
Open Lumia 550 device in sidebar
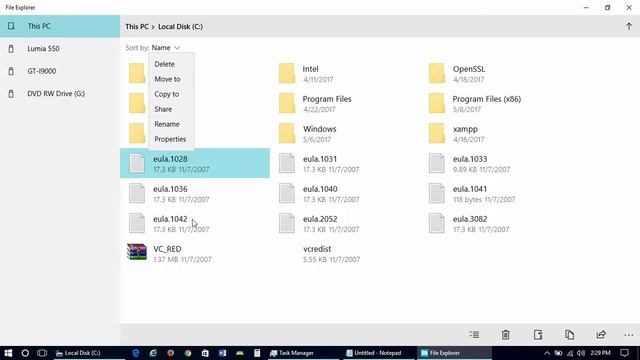click(x=60, y=49)
